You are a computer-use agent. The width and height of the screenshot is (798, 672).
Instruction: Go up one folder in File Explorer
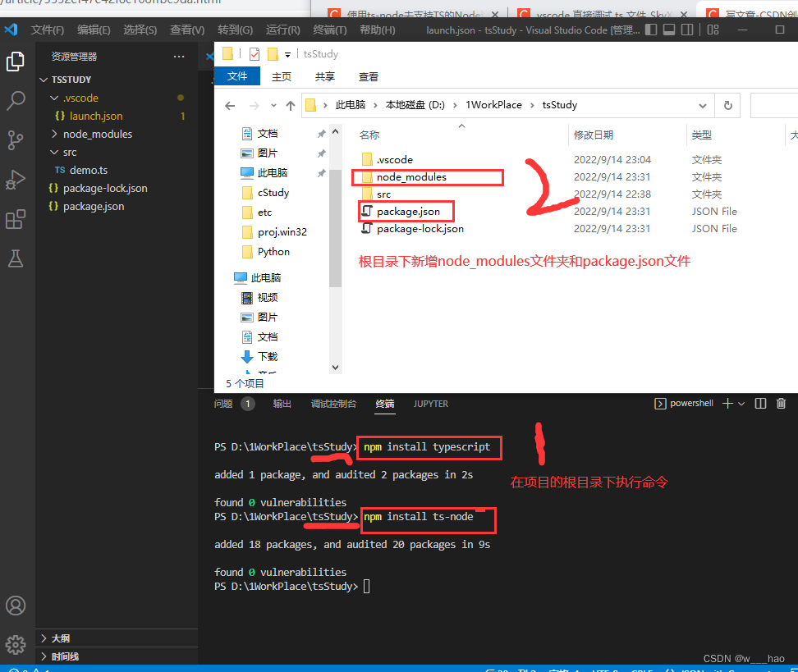[x=291, y=105]
